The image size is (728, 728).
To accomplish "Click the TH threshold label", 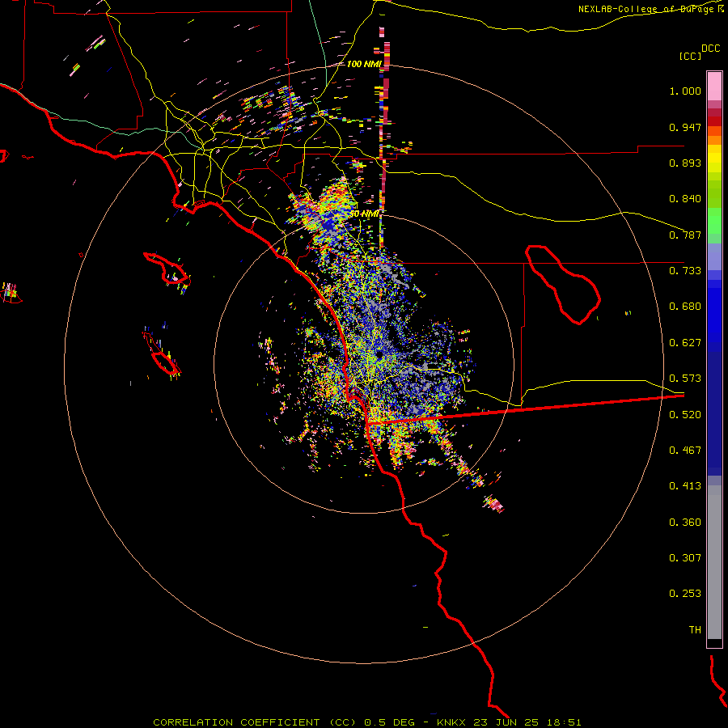I will pyautogui.click(x=695, y=630).
